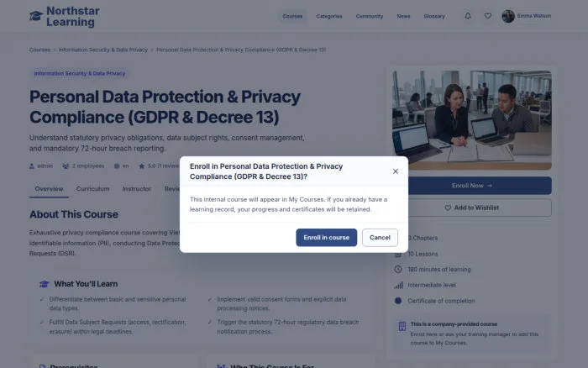588x368 pixels.
Task: Confirm with the Enroll in course button
Action: 326,238
